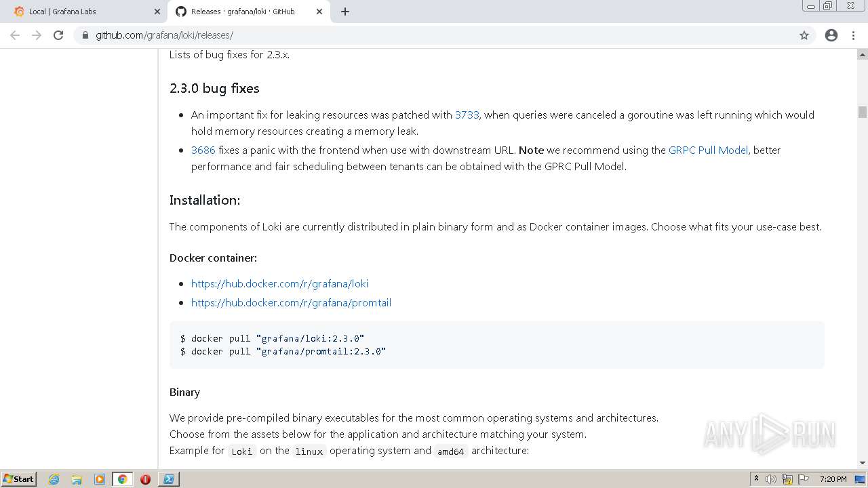Select the Releases grafana/loki GitHub tab
This screenshot has height=488, width=868.
248,12
